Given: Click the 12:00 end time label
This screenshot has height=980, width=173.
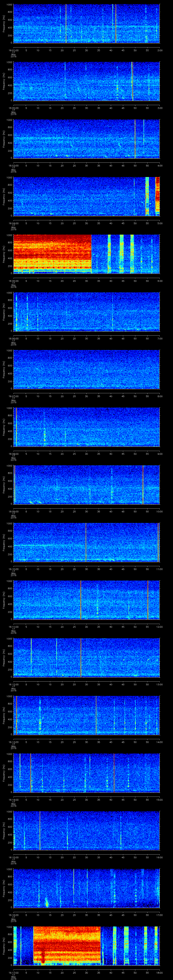Looking at the screenshot, I should (x=159, y=627).
